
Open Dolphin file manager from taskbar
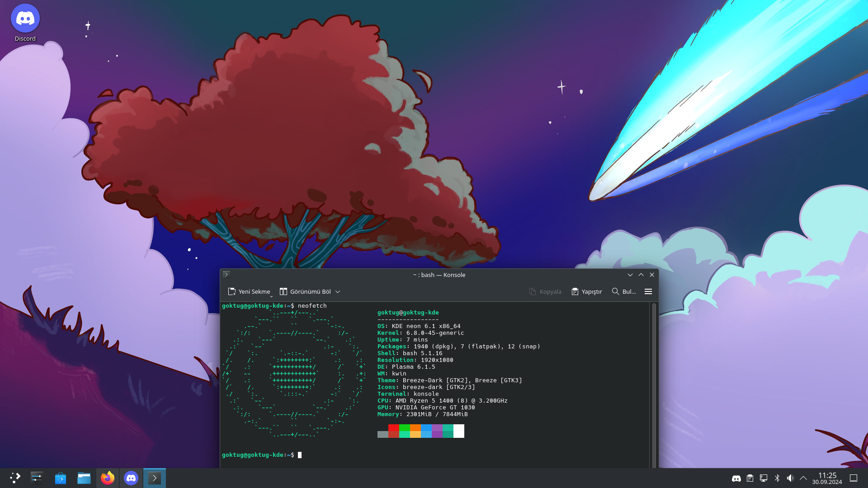(84, 478)
